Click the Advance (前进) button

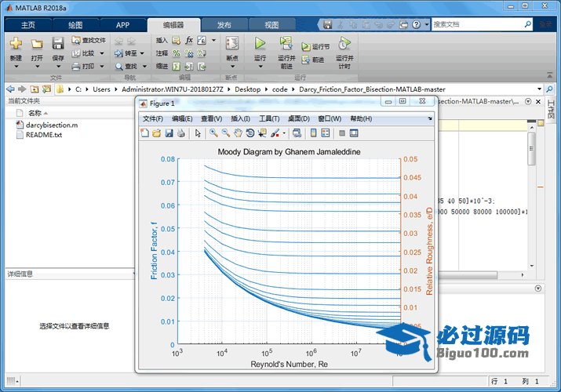coord(313,60)
